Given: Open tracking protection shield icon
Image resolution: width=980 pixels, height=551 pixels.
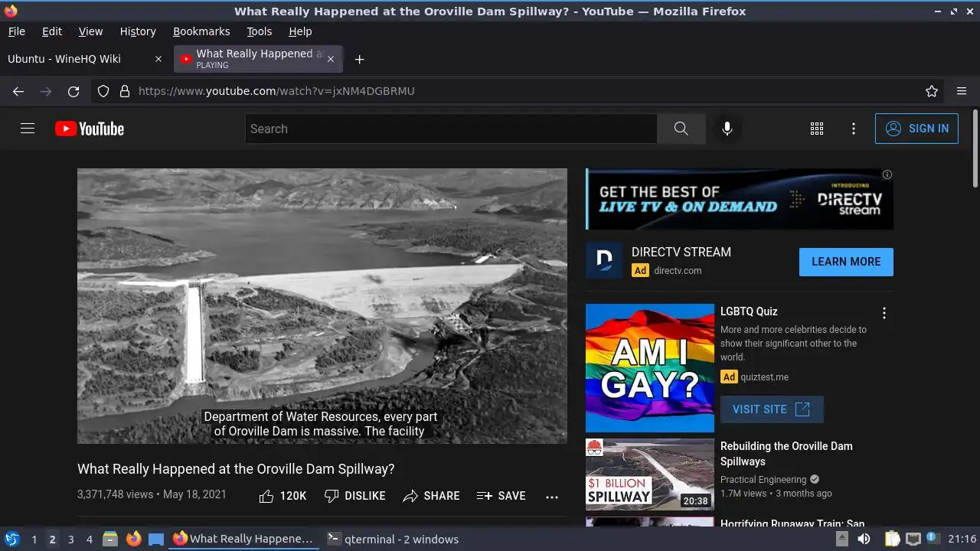Looking at the screenshot, I should tap(103, 91).
